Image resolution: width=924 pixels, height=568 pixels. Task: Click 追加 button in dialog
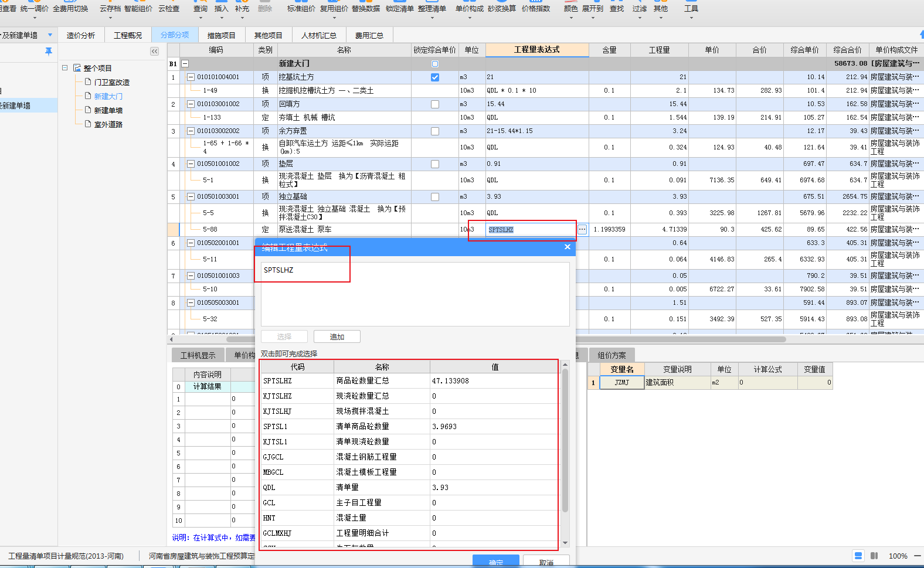337,336
